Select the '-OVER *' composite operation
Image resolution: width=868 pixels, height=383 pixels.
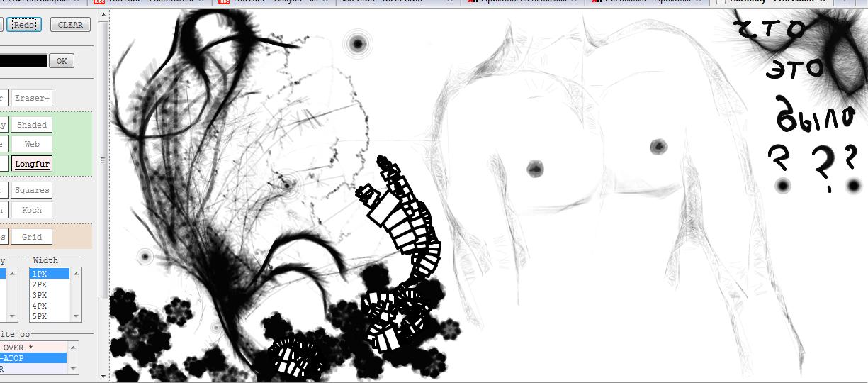(33, 348)
